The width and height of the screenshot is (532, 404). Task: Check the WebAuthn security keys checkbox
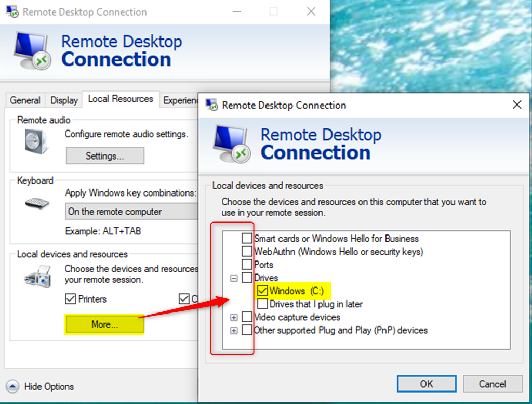tap(247, 252)
